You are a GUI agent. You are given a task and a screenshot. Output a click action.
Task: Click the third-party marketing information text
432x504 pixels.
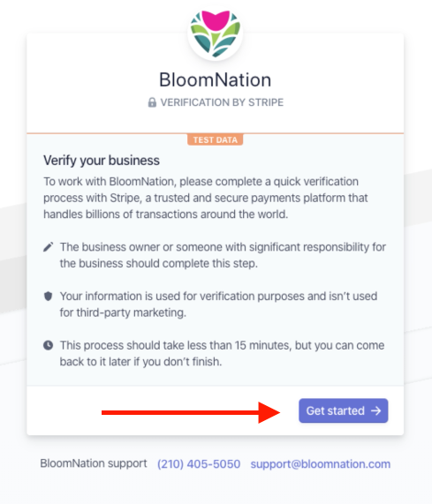point(218,304)
